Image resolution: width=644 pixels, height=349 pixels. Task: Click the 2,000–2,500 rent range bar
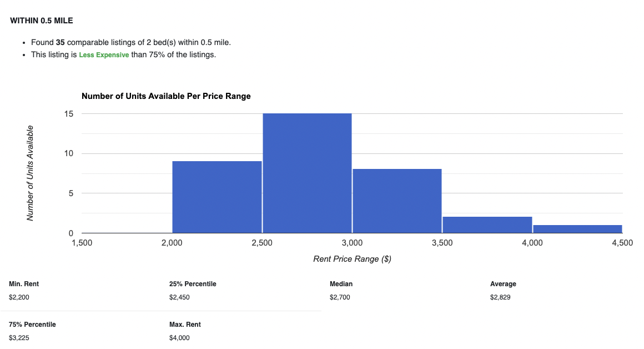217,197
